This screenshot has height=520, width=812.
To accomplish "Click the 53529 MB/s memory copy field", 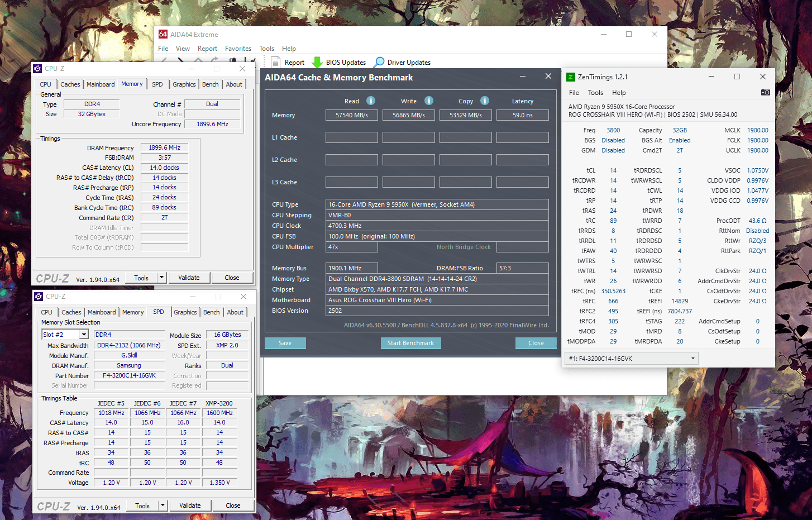I will 466,115.
